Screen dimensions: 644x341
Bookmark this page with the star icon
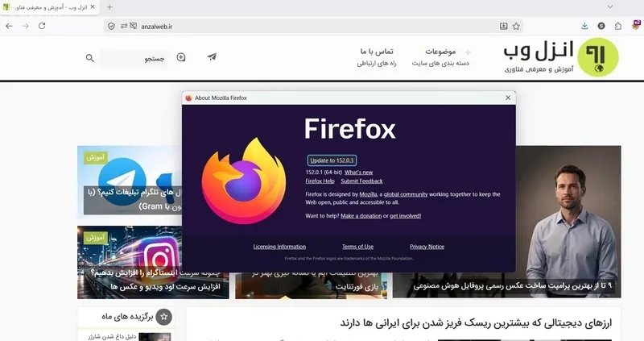[x=516, y=27]
